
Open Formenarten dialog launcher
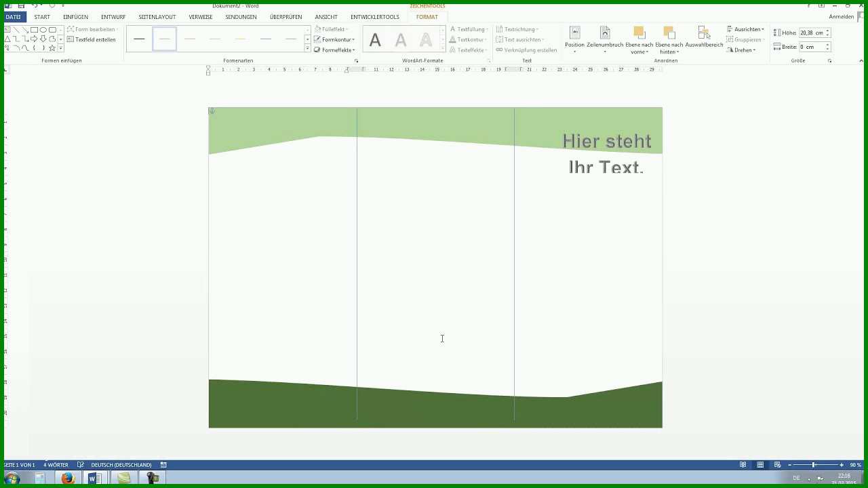pos(357,61)
